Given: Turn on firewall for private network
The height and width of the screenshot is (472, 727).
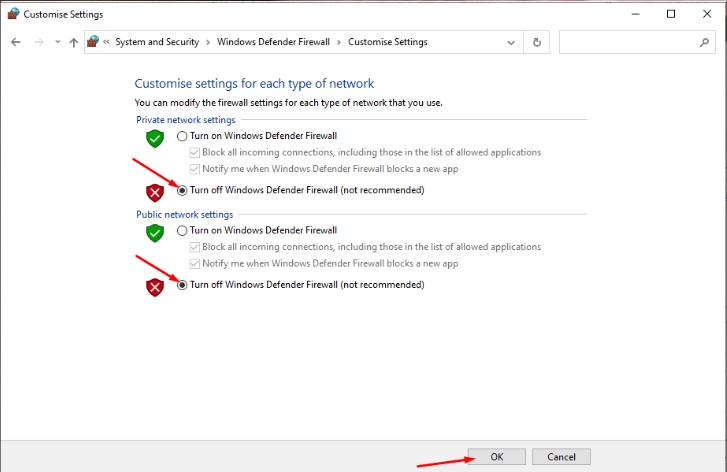Looking at the screenshot, I should click(x=182, y=136).
